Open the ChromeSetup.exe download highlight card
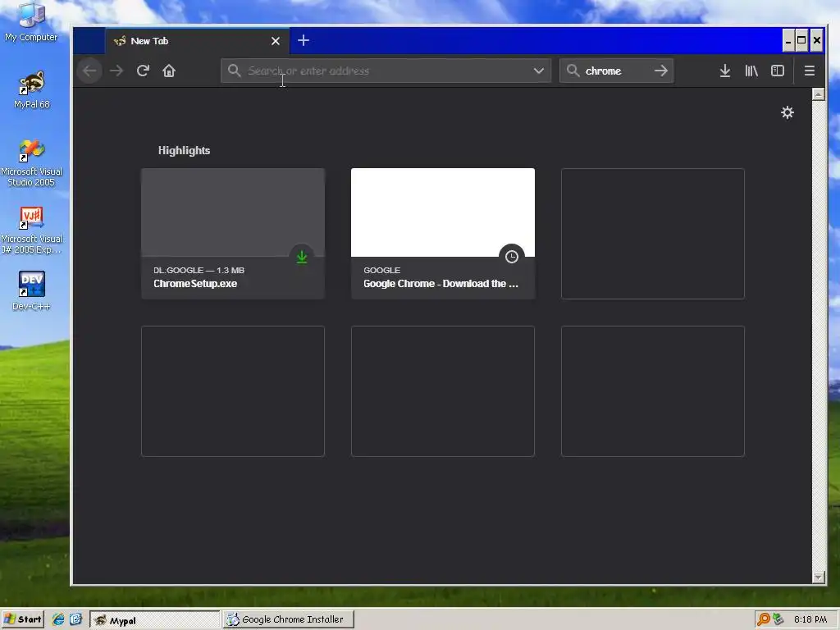840x630 pixels. [x=232, y=234]
